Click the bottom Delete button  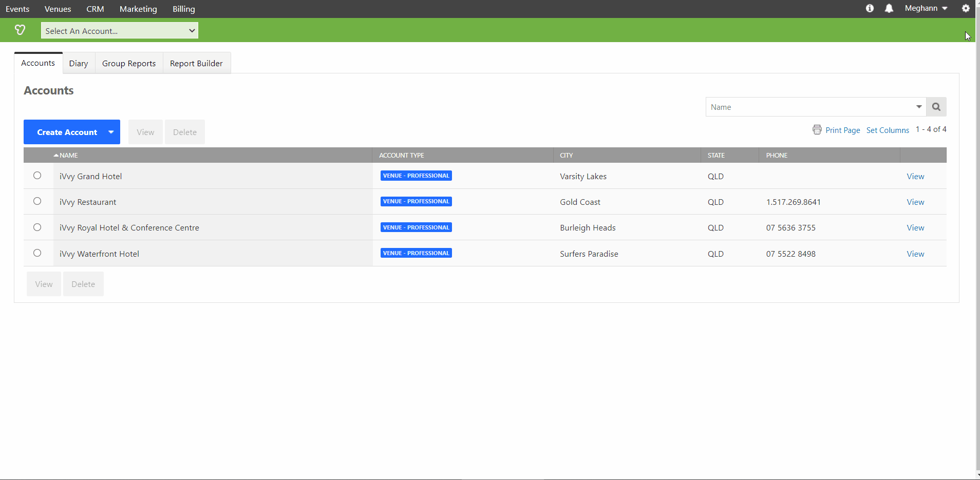click(x=83, y=284)
